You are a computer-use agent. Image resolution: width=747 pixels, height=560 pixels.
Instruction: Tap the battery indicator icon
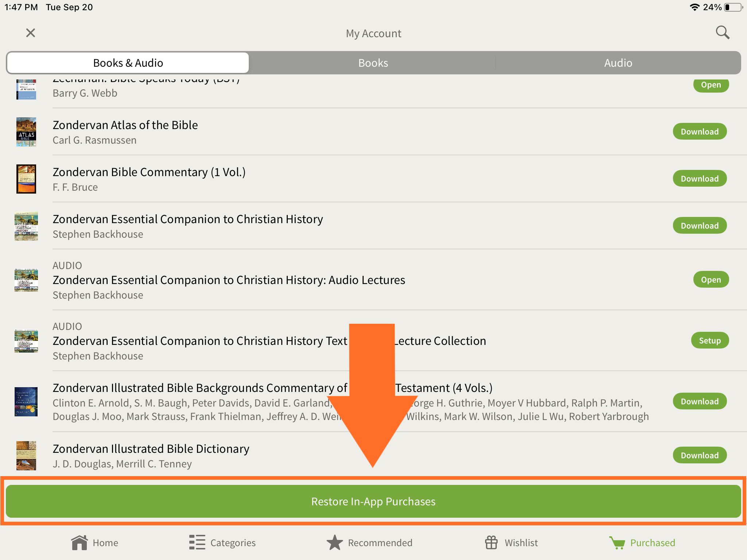coord(733,7)
